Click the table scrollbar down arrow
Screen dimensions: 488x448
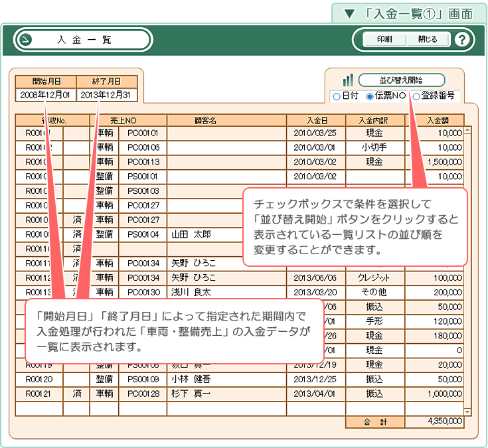[467, 412]
